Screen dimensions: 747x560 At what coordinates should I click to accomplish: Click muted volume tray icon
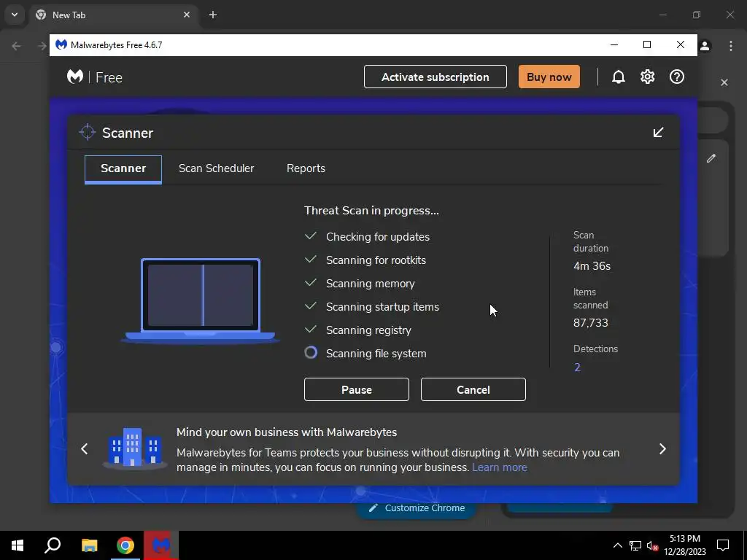(652, 545)
